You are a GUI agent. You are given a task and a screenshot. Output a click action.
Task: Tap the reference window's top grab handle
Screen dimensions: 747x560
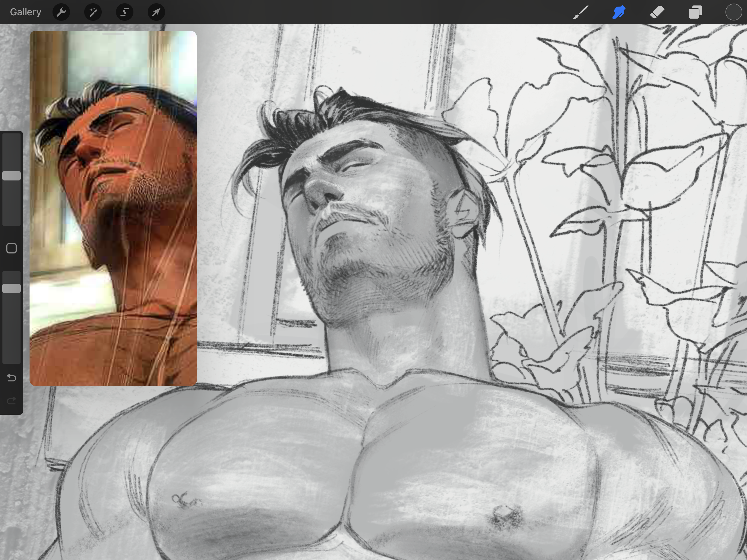click(113, 34)
